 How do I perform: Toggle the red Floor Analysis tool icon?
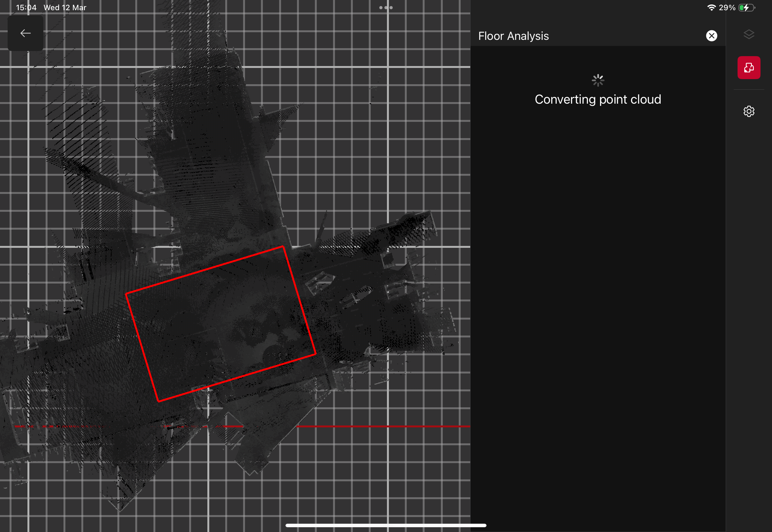point(749,68)
